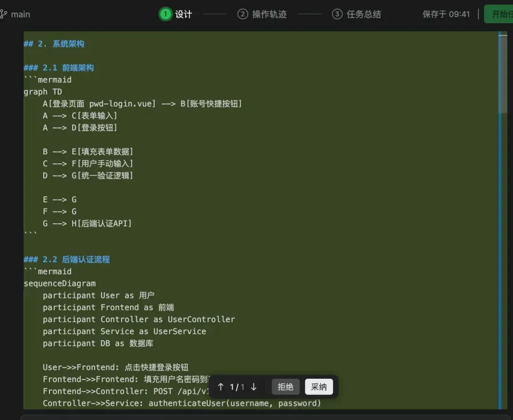
Task: Accept the change with 采纳 button
Action: point(319,387)
